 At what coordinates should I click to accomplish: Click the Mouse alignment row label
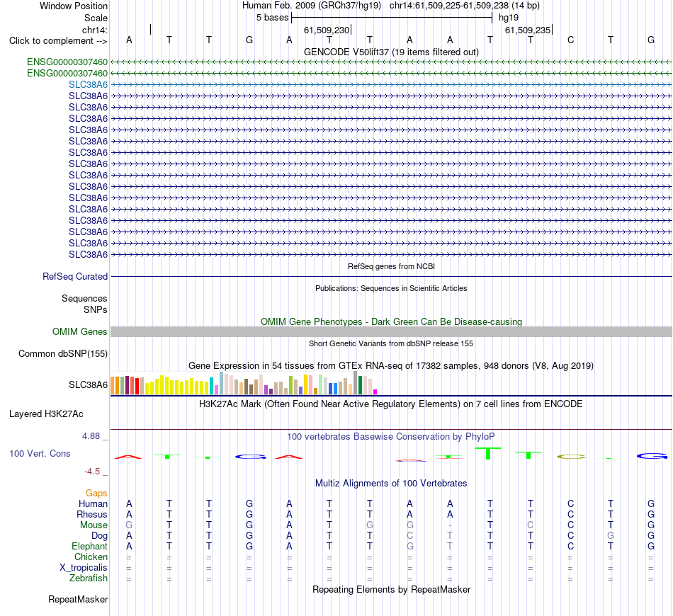click(94, 525)
